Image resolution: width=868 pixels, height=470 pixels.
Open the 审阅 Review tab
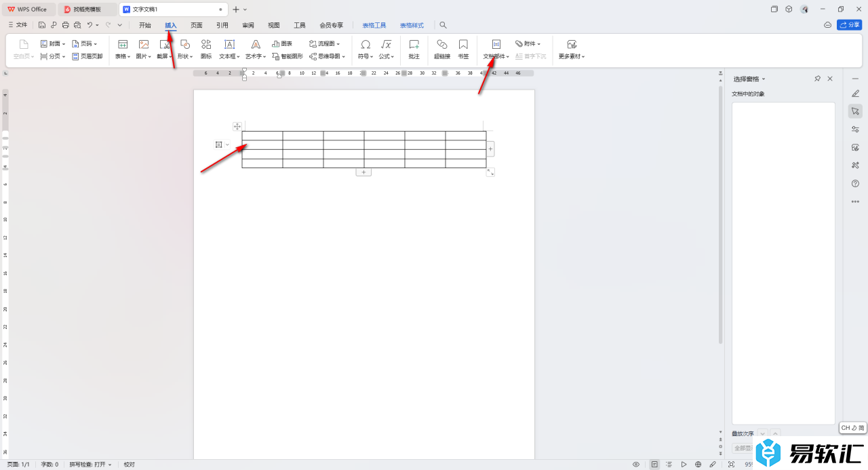pos(248,25)
